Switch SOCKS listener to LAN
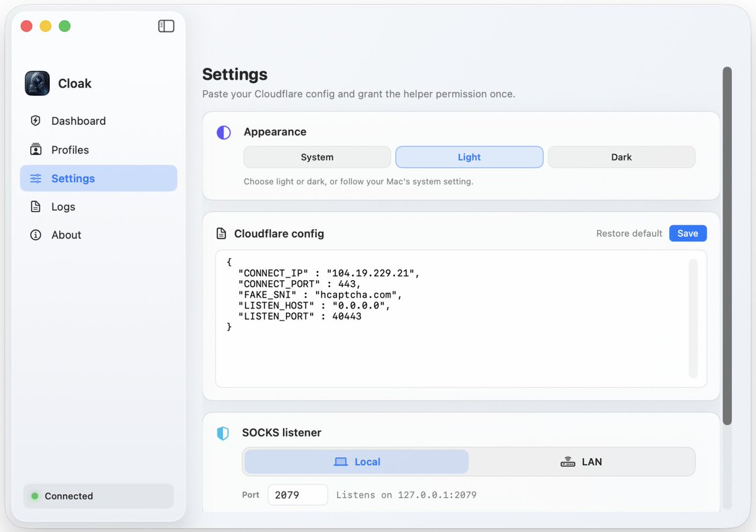Image resolution: width=756 pixels, height=532 pixels. coord(581,461)
